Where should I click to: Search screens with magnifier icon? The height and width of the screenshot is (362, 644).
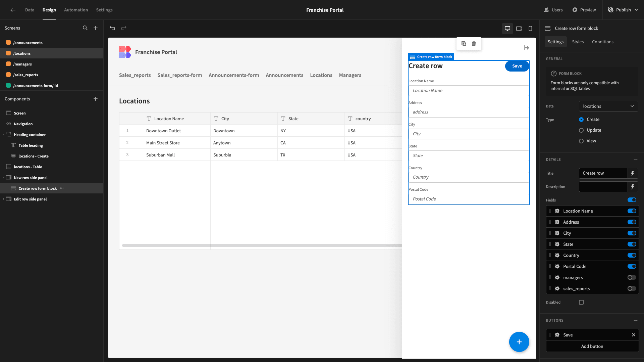coord(85,28)
